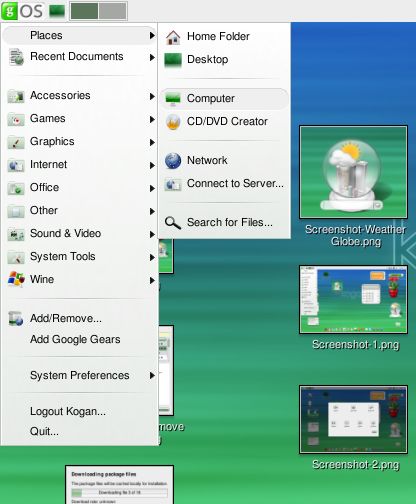
Task: Click the Screenshot-1.png file name label
Action: pos(355,345)
